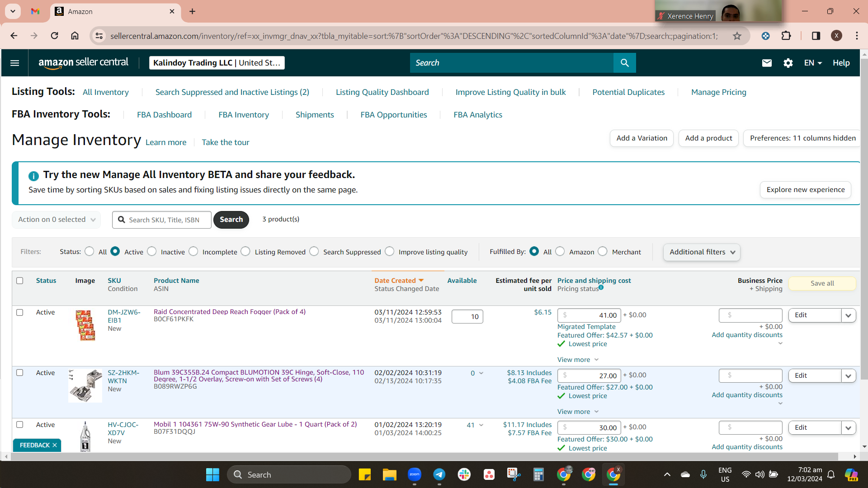Go to Shipments
Screen dimensions: 868x488
315,115
